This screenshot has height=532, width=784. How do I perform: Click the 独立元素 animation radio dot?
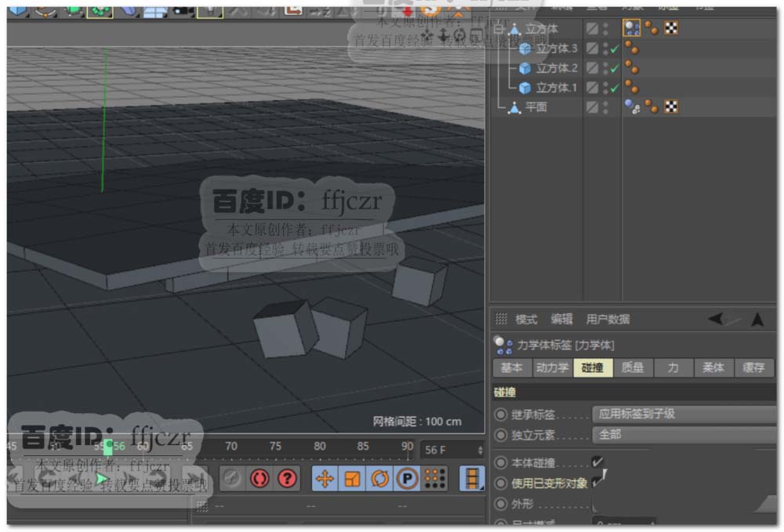500,435
